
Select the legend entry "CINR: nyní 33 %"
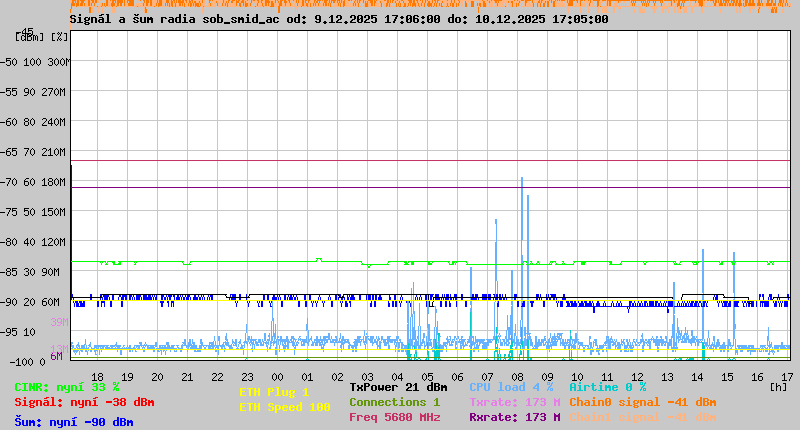(x=67, y=388)
